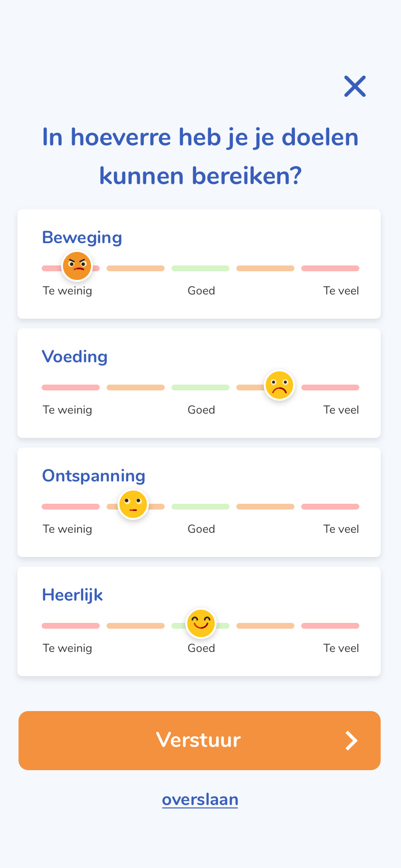Set Ontspanning to the rightmost red segment

(330, 507)
